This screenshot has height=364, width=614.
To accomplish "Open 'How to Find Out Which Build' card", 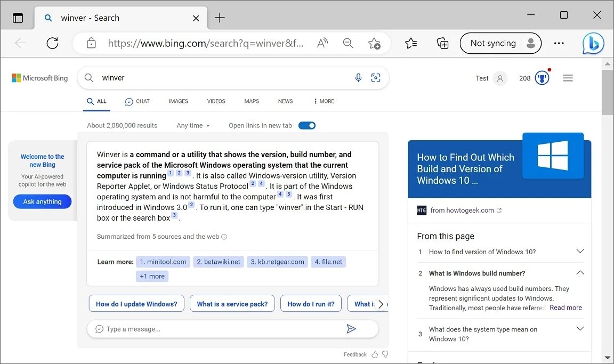I will tap(499, 169).
